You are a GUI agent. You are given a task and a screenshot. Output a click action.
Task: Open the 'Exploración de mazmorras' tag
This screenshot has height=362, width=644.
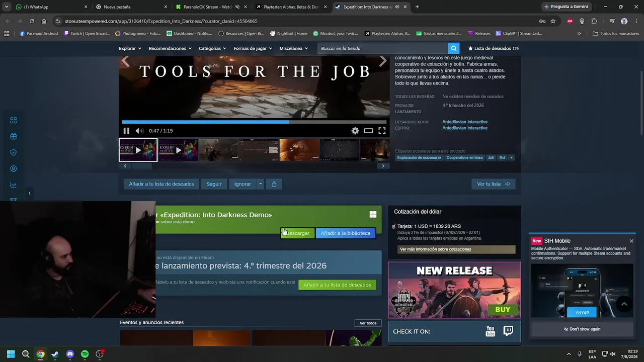pyautogui.click(x=419, y=158)
